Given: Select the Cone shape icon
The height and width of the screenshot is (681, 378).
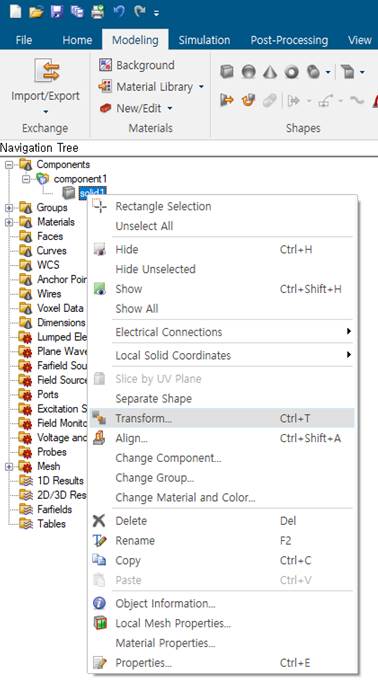Looking at the screenshot, I should tap(270, 72).
